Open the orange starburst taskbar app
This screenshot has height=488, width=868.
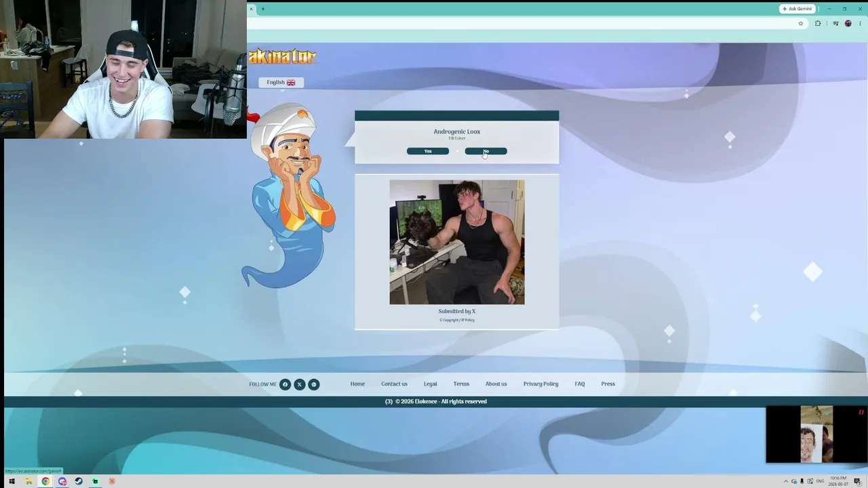point(112,481)
